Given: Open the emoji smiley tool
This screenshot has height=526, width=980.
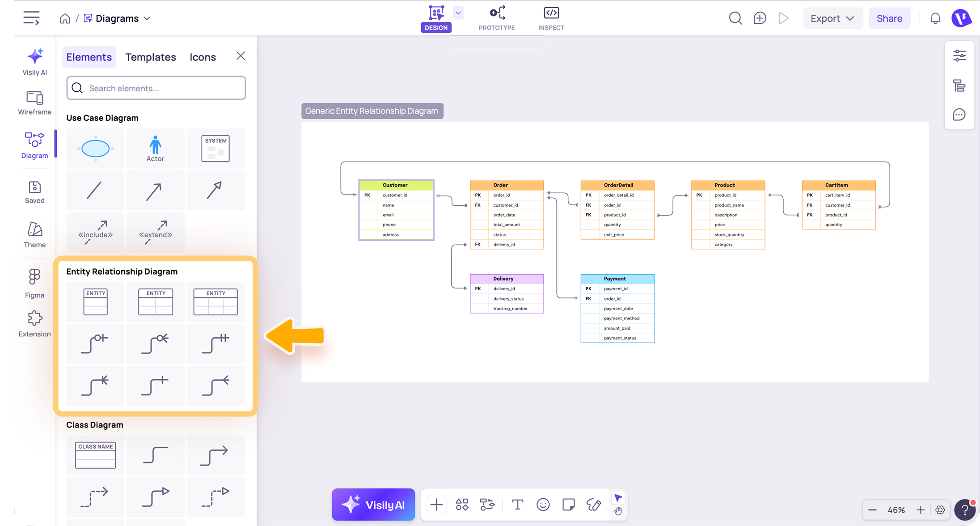Looking at the screenshot, I should pyautogui.click(x=543, y=505).
